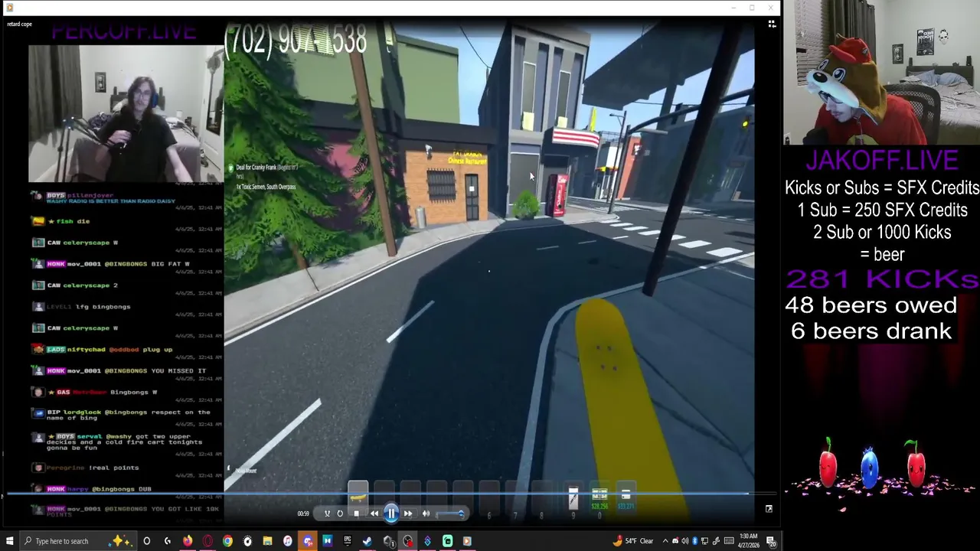The width and height of the screenshot is (980, 551).
Task: Open the notification center with 20 alerts
Action: [x=771, y=541]
